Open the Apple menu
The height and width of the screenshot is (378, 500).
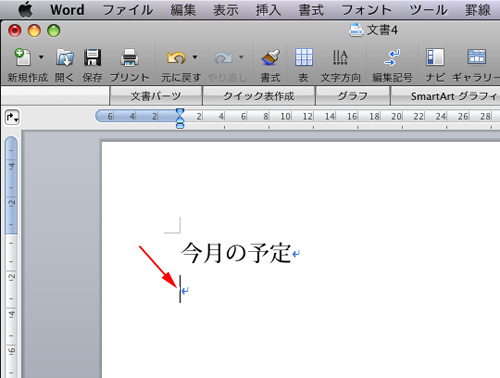25,10
